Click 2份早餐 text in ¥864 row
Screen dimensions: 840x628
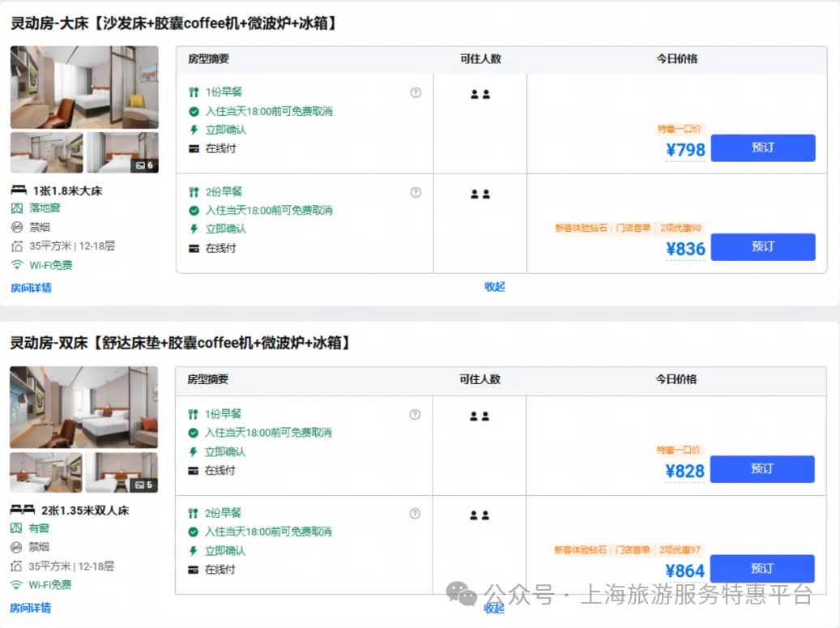pyautogui.click(x=223, y=513)
